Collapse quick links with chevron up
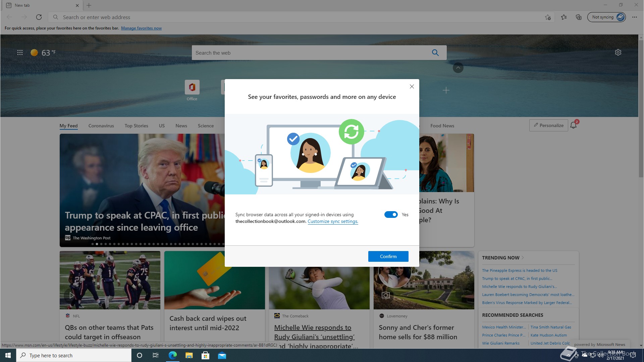Image resolution: width=644 pixels, height=362 pixels. click(458, 68)
